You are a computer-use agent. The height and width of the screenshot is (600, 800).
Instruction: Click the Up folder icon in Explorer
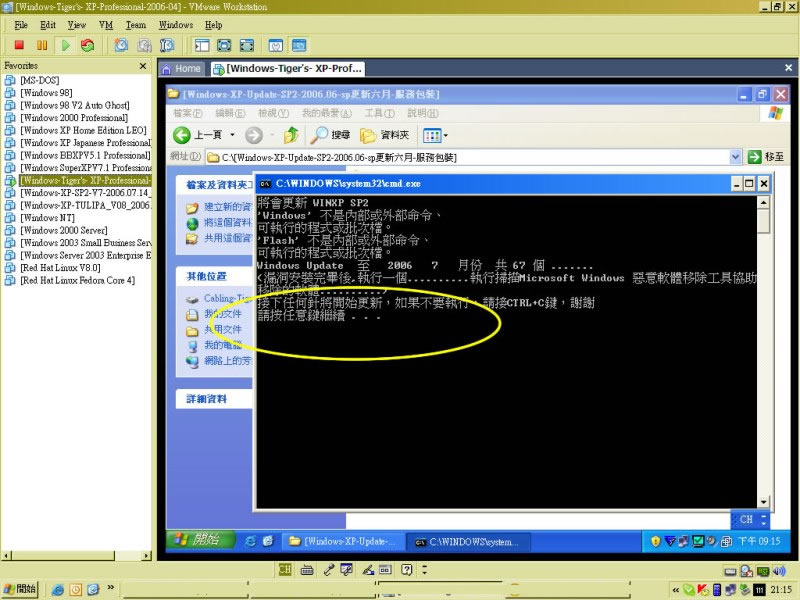click(291, 135)
